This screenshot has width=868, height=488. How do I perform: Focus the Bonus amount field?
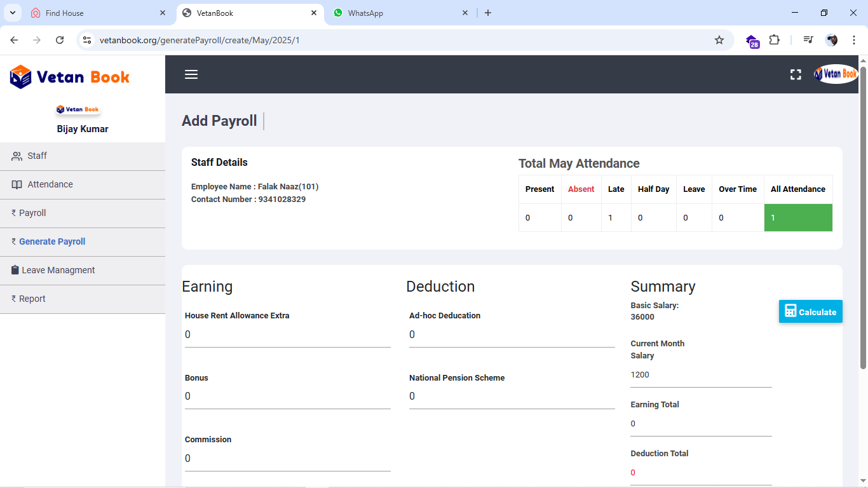coord(288,396)
